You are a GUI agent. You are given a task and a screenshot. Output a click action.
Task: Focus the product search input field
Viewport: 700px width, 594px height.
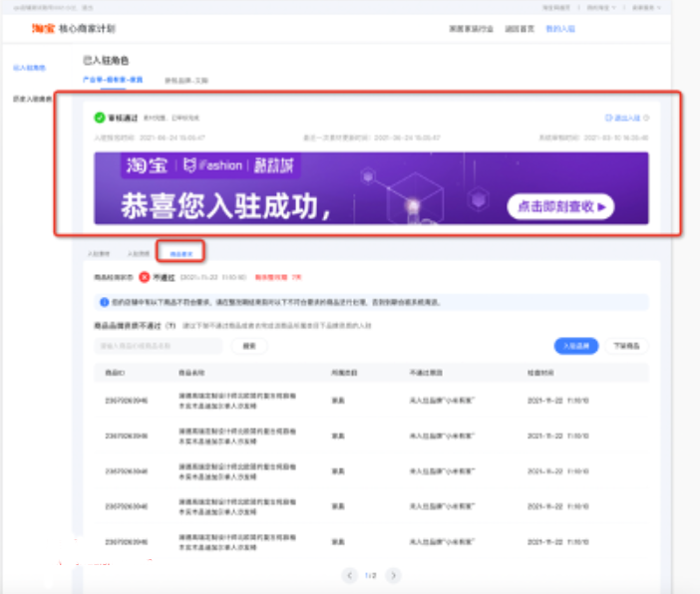point(159,346)
